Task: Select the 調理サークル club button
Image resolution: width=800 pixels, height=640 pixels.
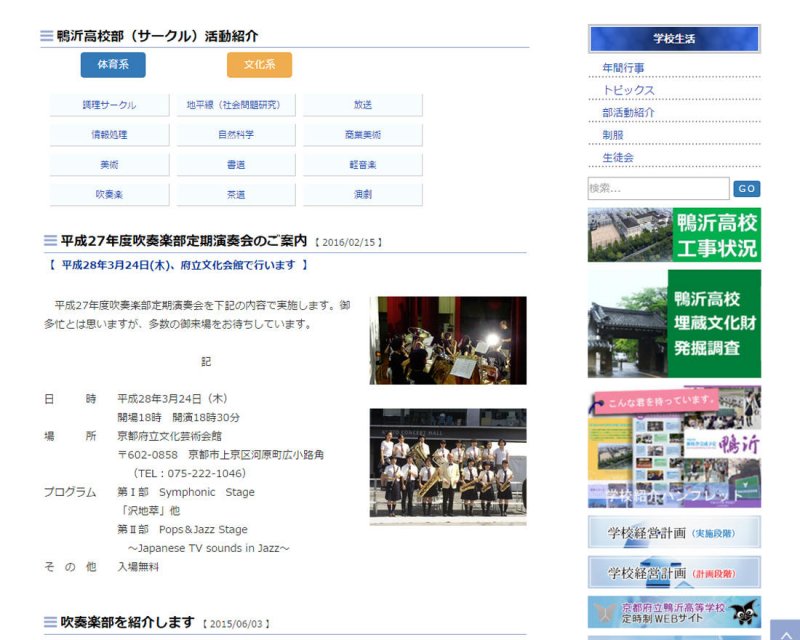Action: click(x=109, y=105)
